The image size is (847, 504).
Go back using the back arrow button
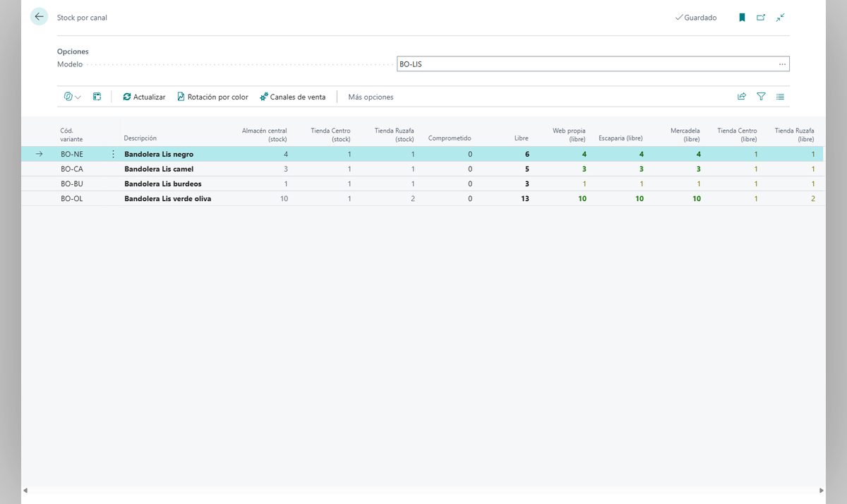(x=39, y=17)
